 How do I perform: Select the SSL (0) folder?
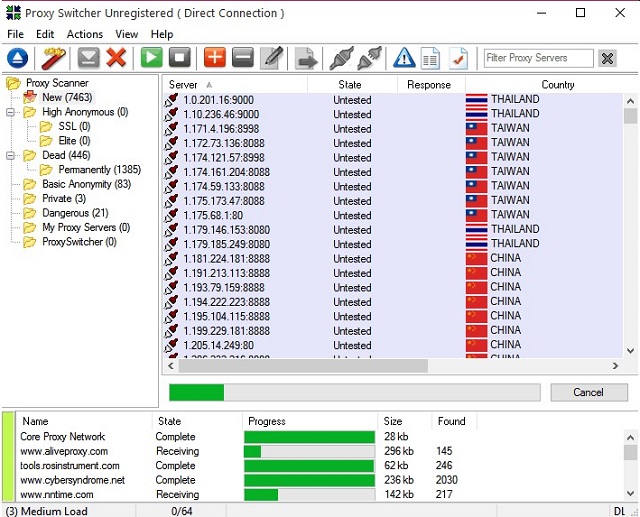point(74,126)
